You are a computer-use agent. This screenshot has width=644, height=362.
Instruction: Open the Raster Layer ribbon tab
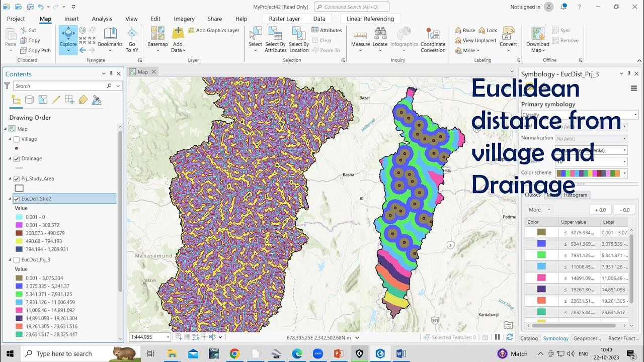(284, 19)
